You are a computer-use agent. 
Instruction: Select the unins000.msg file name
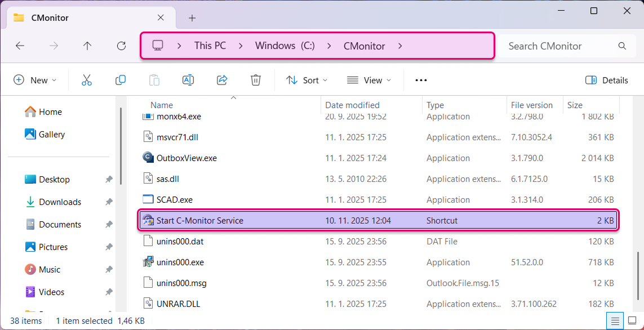(x=181, y=283)
